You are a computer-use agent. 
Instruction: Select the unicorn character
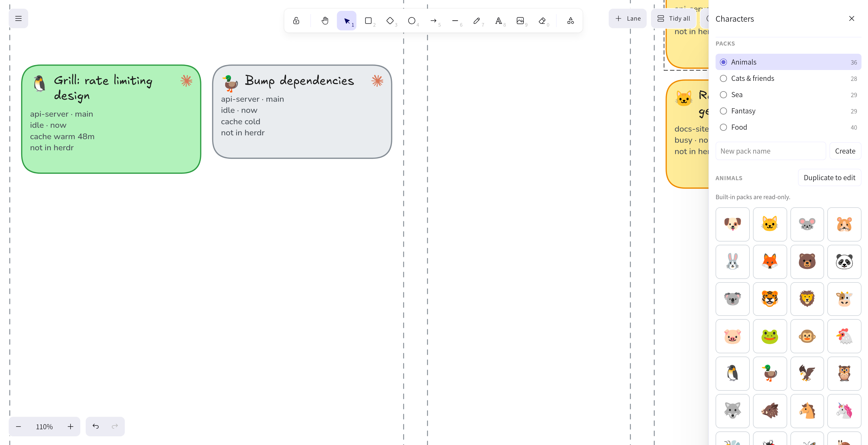click(844, 411)
